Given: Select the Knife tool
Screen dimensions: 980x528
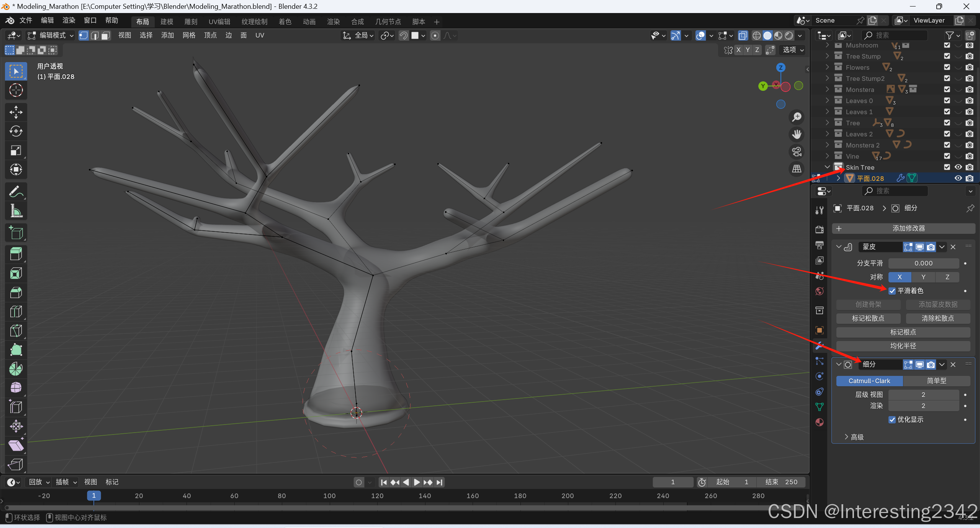Looking at the screenshot, I should click(x=16, y=331).
